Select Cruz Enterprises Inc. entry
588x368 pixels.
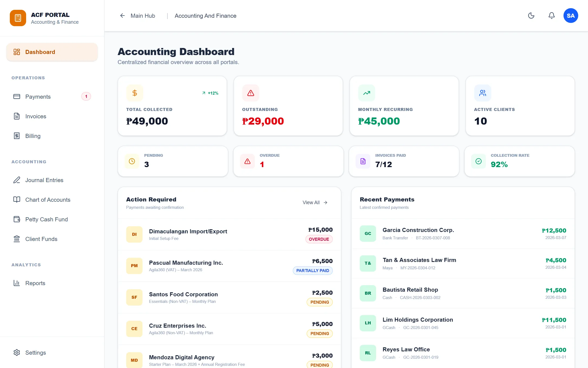pos(229,329)
